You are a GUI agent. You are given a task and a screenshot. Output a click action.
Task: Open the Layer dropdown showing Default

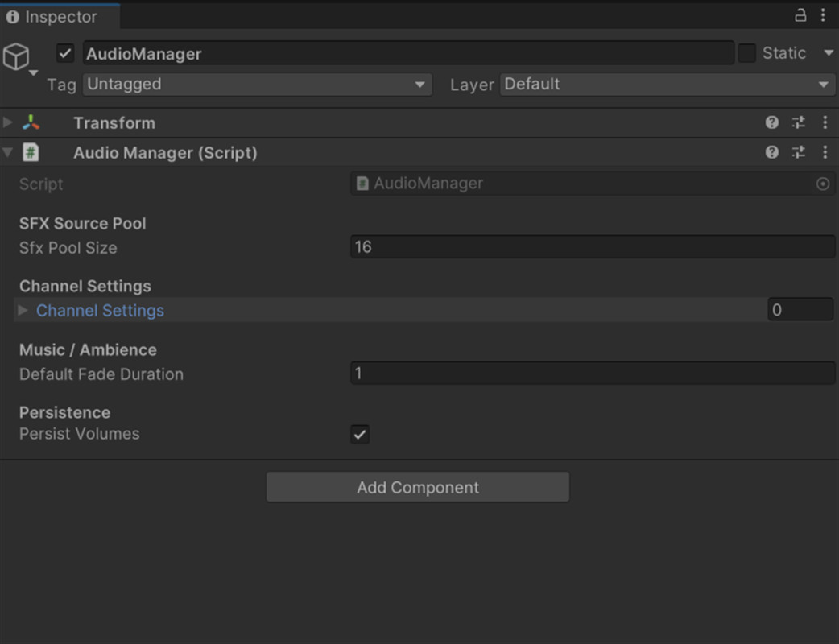coord(667,84)
